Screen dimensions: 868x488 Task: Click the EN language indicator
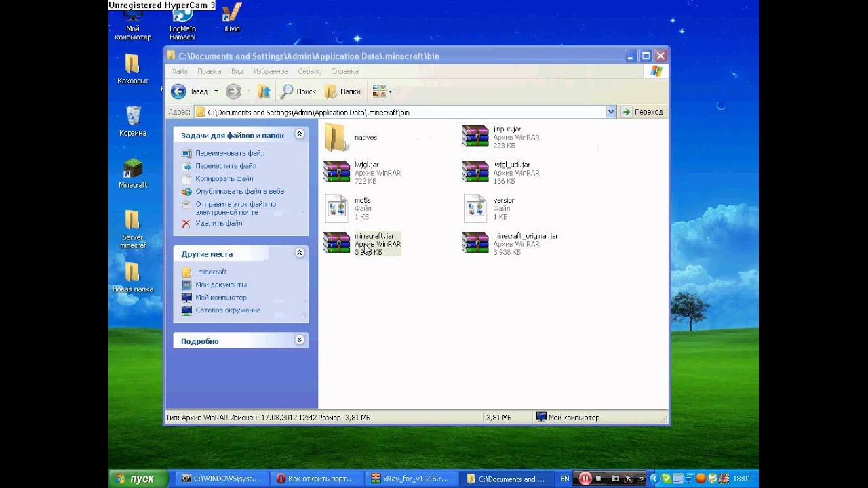coord(565,479)
